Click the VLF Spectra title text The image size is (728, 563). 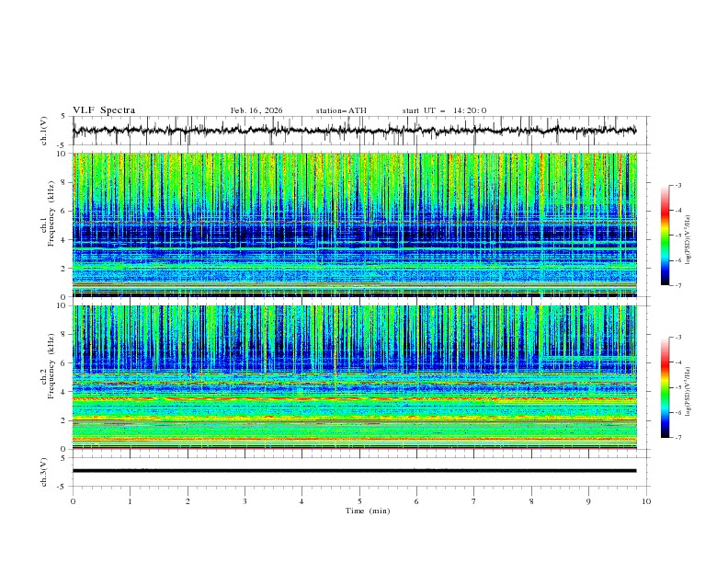(x=104, y=110)
